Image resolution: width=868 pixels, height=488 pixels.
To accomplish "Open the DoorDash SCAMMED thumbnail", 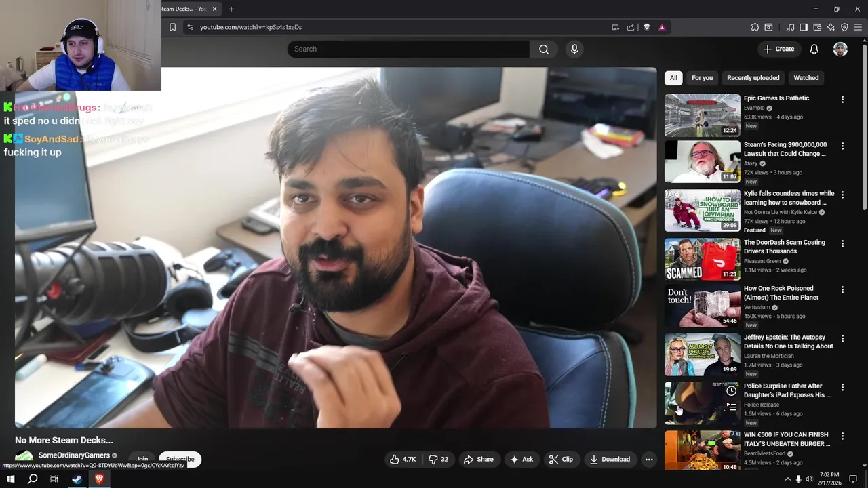I will (x=702, y=259).
